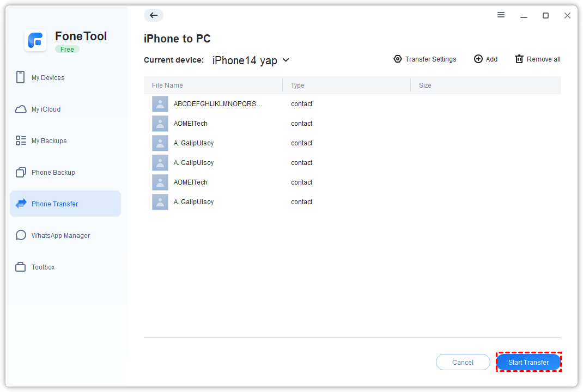Click the back arrow button
The height and width of the screenshot is (392, 583).
(x=154, y=15)
